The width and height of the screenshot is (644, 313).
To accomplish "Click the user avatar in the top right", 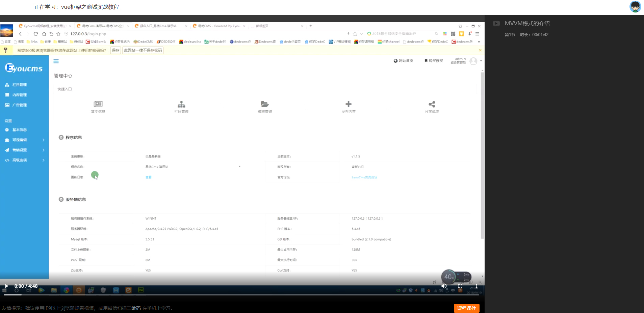I will [635, 7].
